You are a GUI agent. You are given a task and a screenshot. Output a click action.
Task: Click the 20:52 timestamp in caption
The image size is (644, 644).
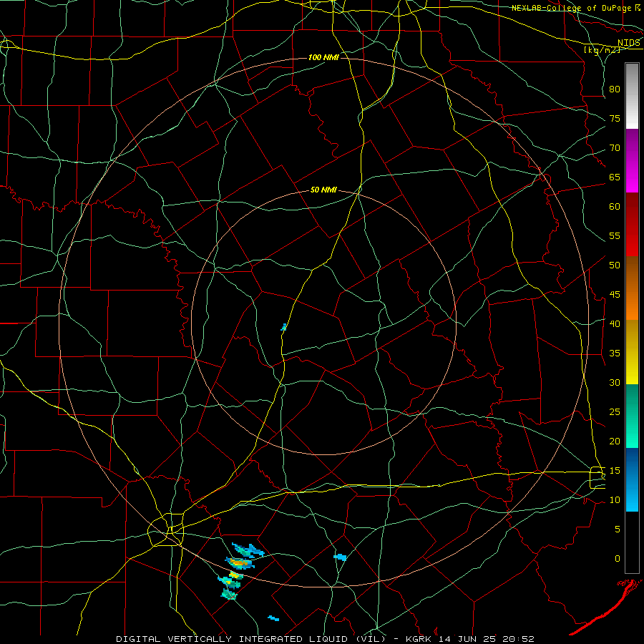[517, 639]
